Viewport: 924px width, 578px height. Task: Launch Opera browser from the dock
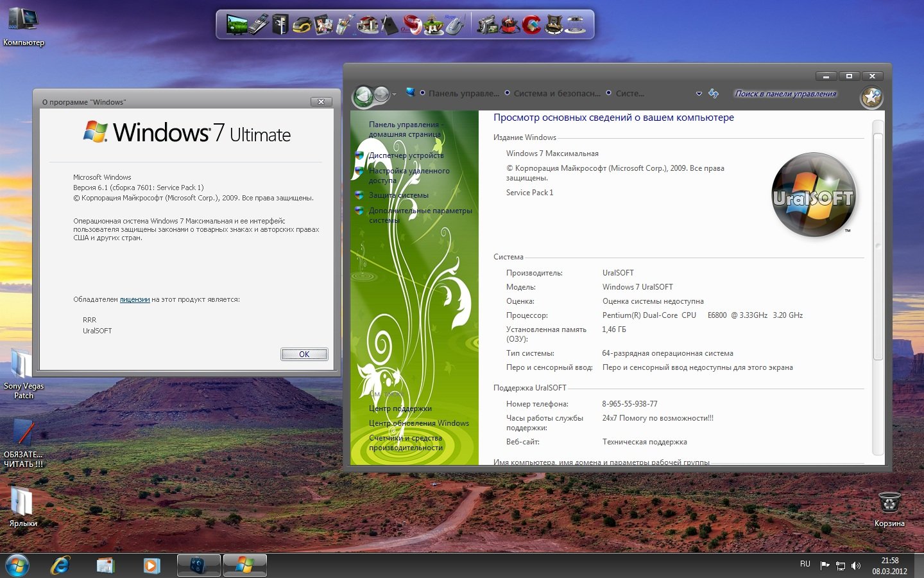coord(411,24)
